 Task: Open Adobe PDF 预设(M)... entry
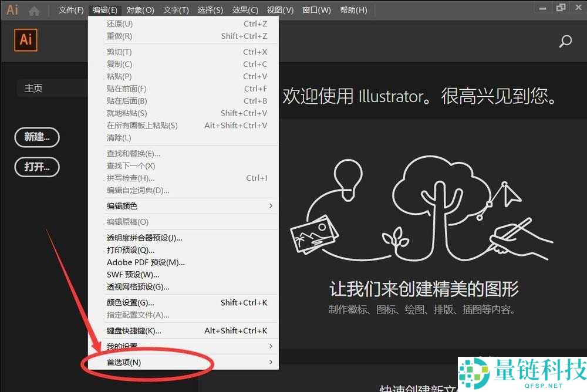coord(146,262)
